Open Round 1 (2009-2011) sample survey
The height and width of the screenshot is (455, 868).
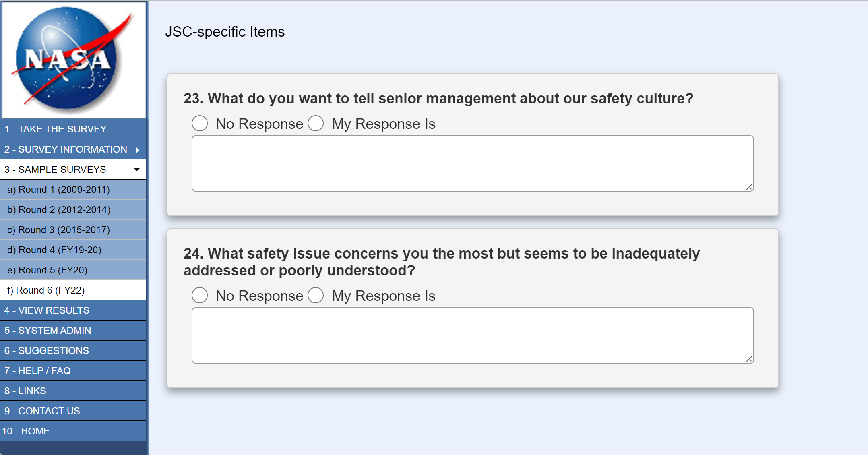click(58, 190)
